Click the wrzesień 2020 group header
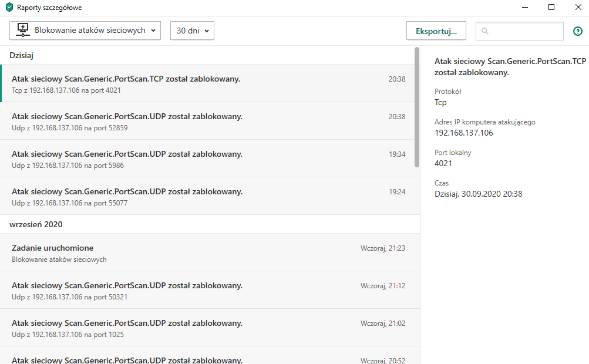Viewport: 589px width, 364px height. point(36,224)
